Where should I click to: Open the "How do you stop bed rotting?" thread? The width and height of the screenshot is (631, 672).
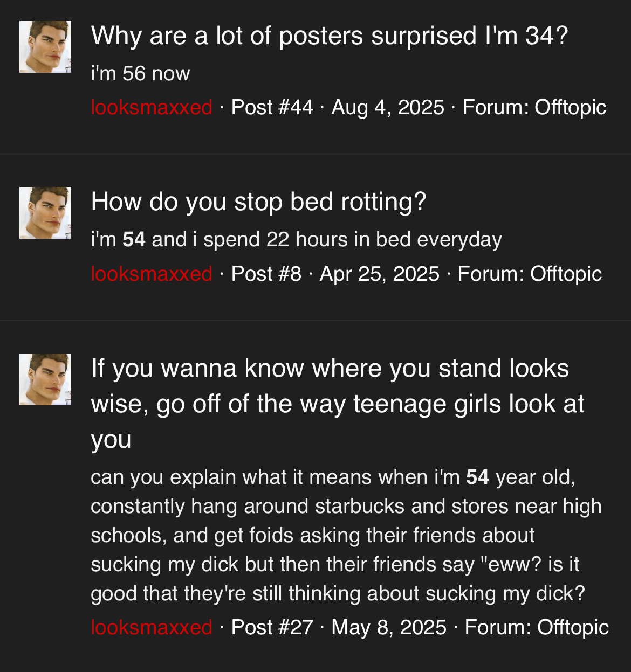(258, 202)
